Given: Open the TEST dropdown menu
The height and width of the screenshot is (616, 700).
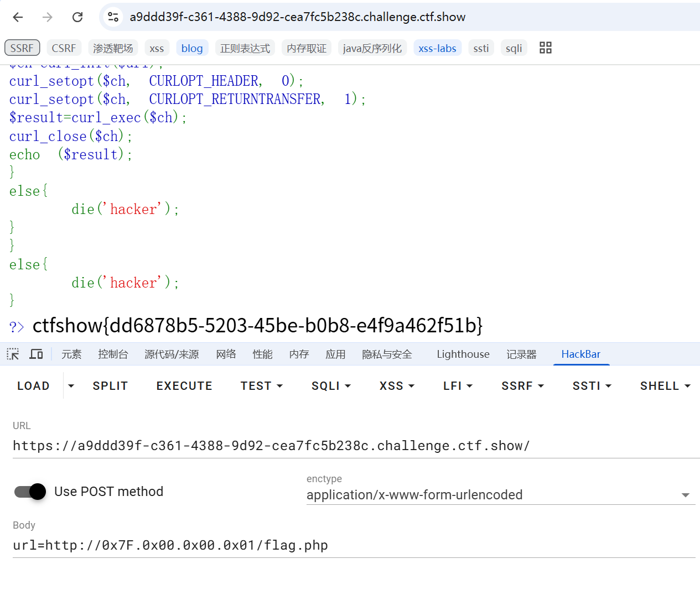Looking at the screenshot, I should point(262,386).
